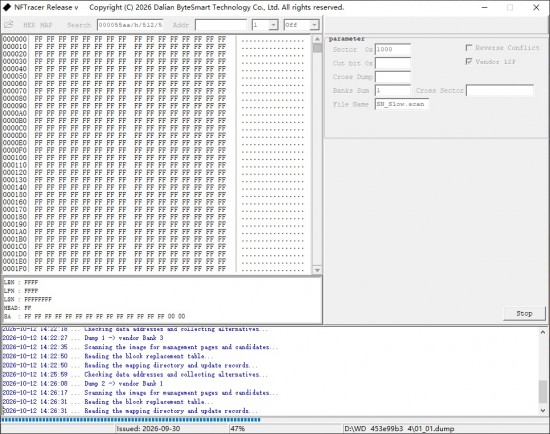Click the log panel scrollbar thumb

pyautogui.click(x=543, y=392)
